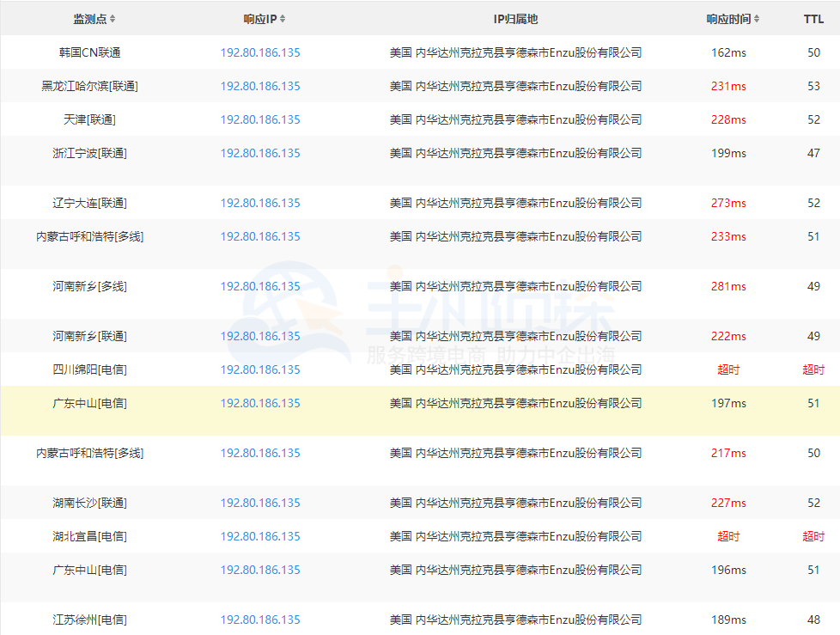Click the descending sort arrow on 监测点 header
The image size is (840, 635).
[x=113, y=20]
